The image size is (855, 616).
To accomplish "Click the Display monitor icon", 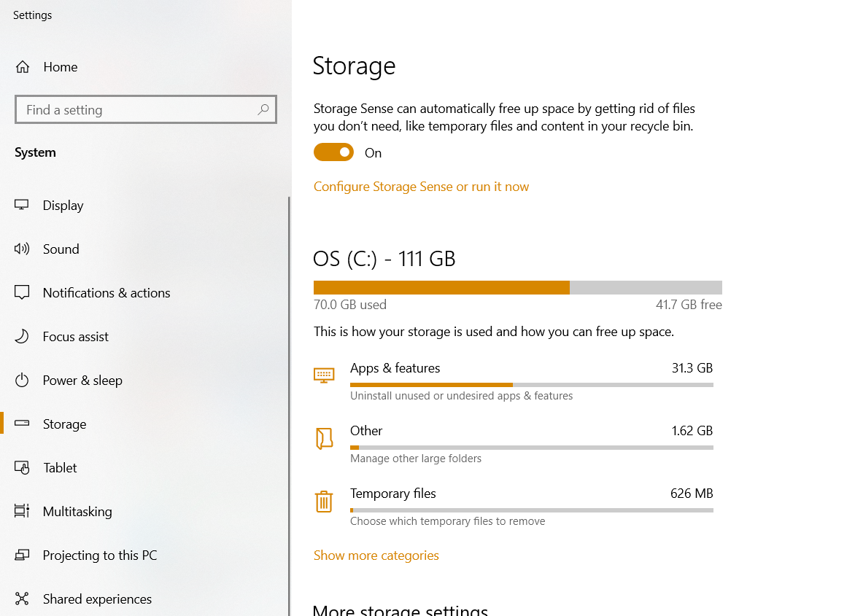I will click(x=21, y=205).
